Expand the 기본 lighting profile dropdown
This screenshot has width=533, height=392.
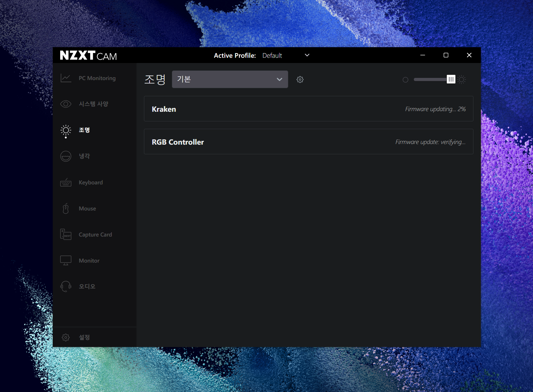tap(230, 79)
